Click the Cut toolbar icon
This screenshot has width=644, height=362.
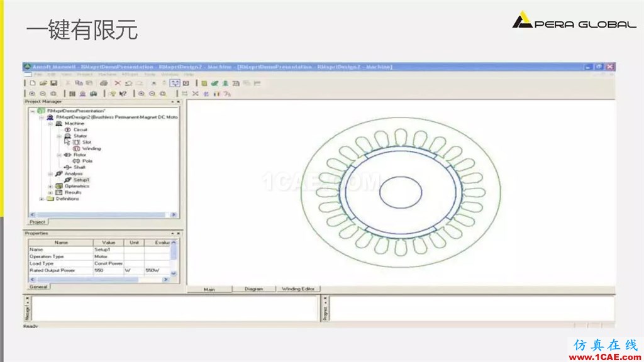click(68, 84)
